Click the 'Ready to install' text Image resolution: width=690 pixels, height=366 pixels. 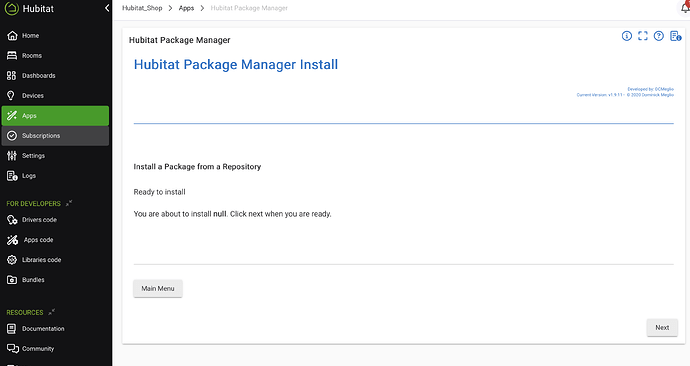pos(159,192)
